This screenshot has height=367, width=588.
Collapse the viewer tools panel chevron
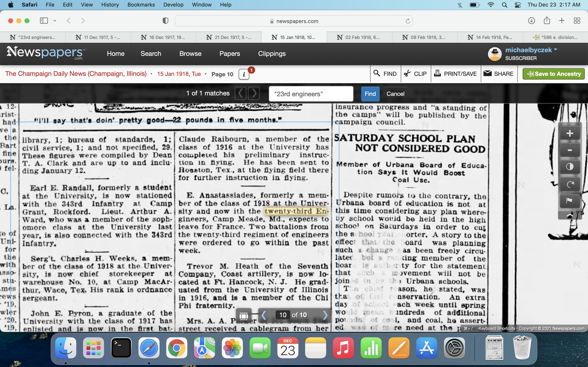tap(570, 215)
